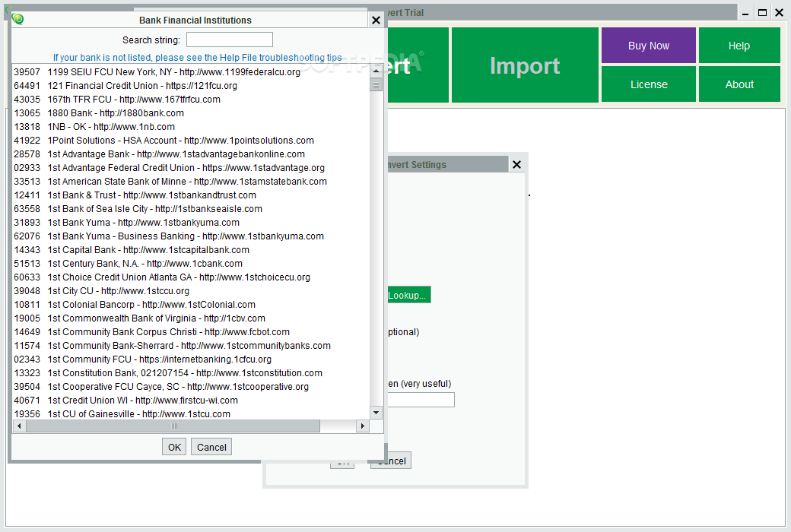Click the big Import button
791x532 pixels.
pyautogui.click(x=525, y=65)
